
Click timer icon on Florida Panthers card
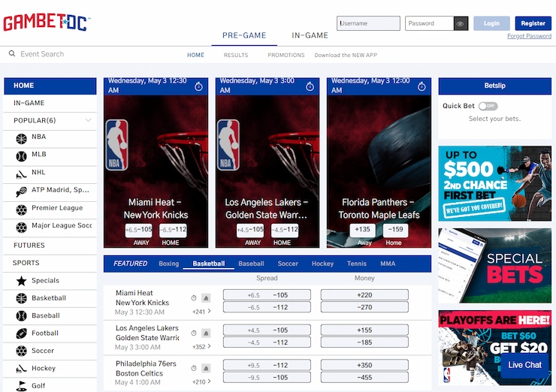tap(422, 86)
